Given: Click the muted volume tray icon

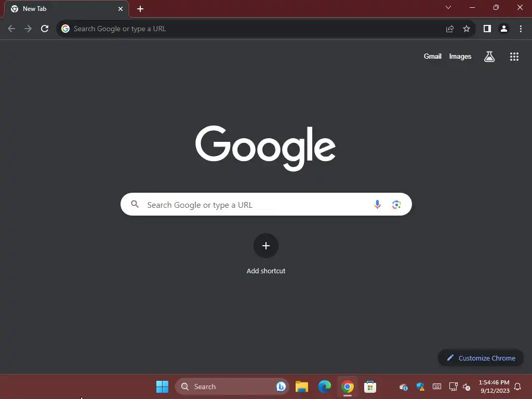Looking at the screenshot, I should 467,387.
